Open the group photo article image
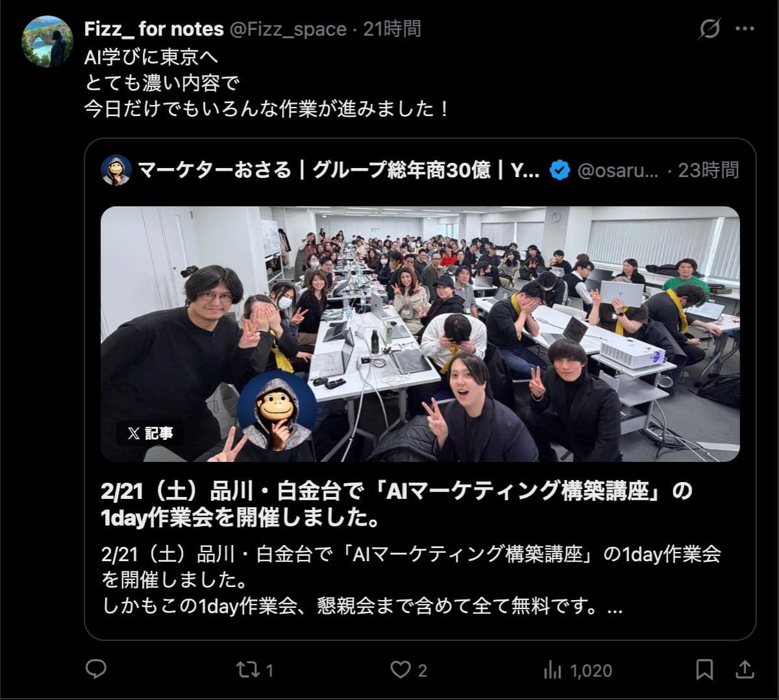Image resolution: width=779 pixels, height=700 pixels. 420,334
